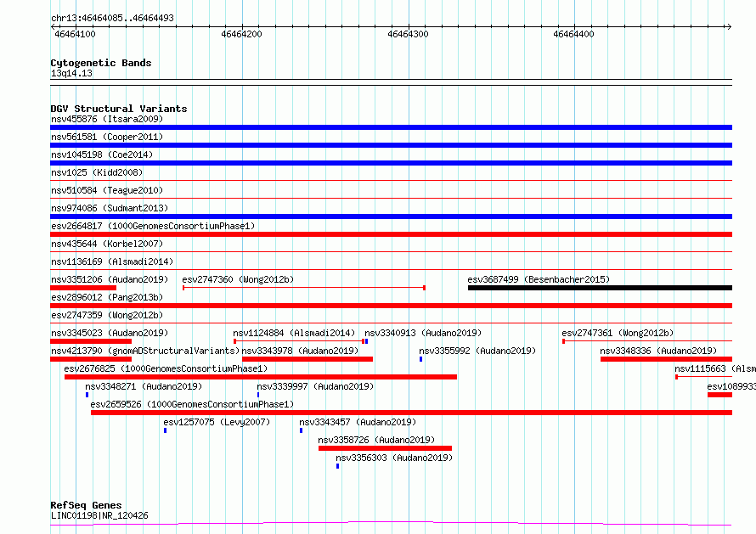This screenshot has width=756, height=534.
Task: Open nsv510584 (Teague2010) variant details
Action: click(107, 190)
